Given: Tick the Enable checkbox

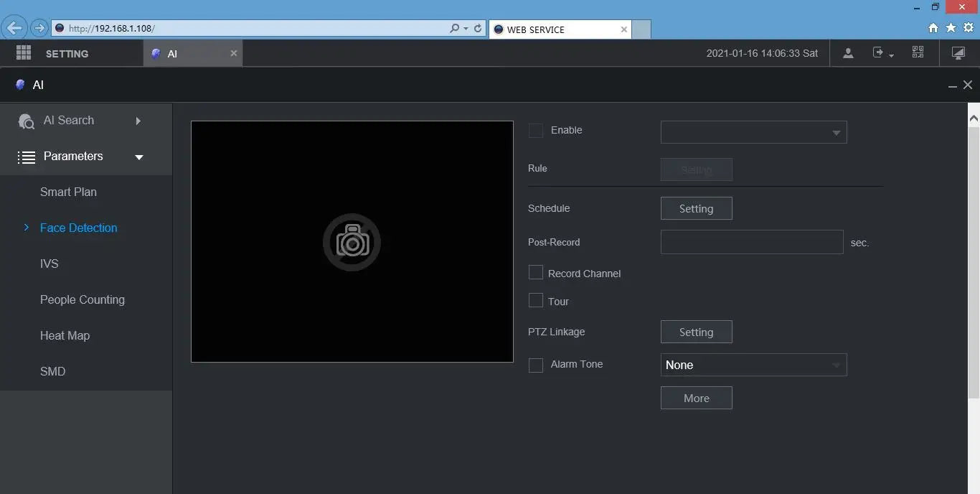Looking at the screenshot, I should (x=536, y=131).
